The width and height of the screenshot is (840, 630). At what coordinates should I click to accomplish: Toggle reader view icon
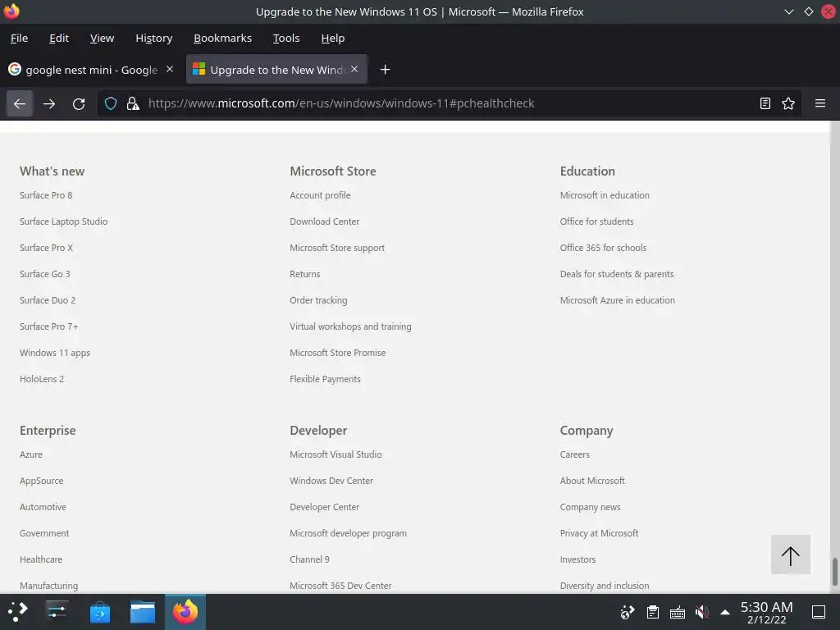765,103
